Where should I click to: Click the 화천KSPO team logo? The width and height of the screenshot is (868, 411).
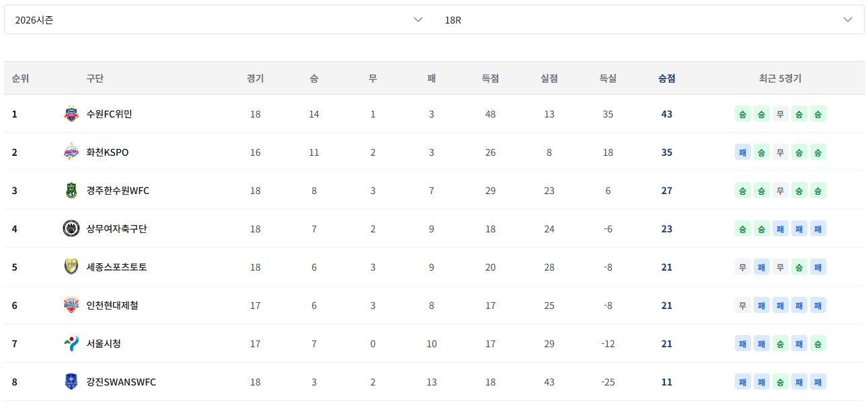pos(71,152)
